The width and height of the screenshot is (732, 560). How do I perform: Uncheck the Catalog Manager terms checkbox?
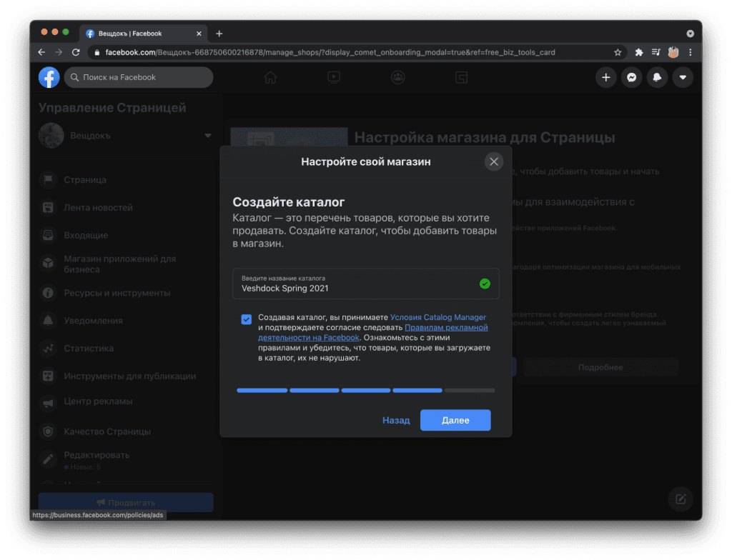247,320
